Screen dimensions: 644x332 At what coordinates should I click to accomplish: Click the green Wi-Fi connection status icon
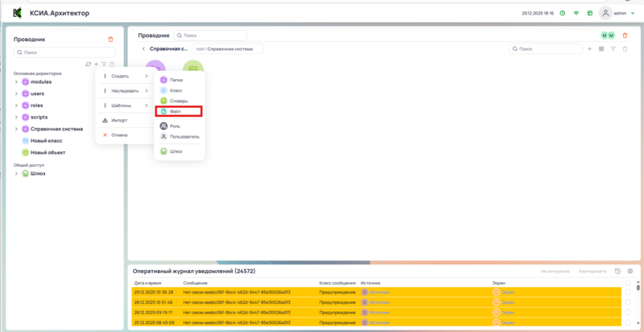(x=576, y=13)
